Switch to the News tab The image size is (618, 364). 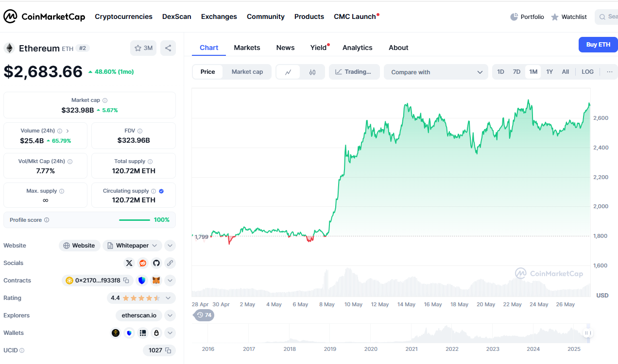click(x=285, y=48)
